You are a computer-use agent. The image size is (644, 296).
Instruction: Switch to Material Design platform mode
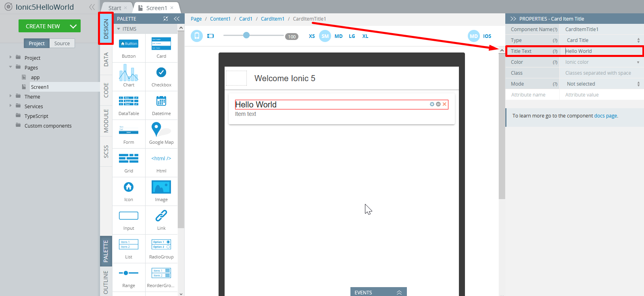tap(474, 36)
